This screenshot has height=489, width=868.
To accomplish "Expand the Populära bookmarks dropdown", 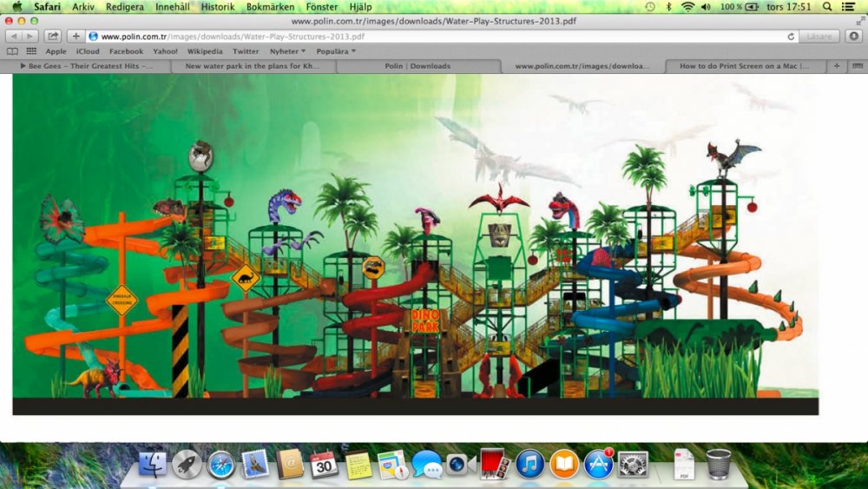I will click(335, 51).
